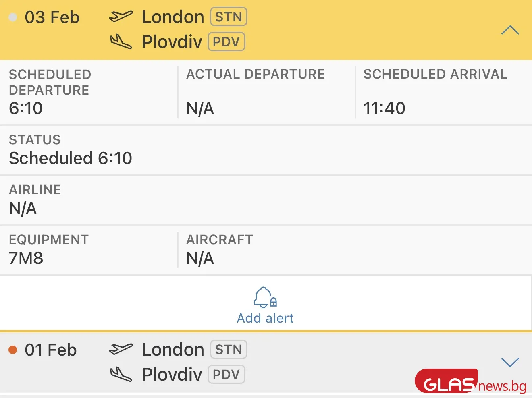Collapse the 03 Feb flight details
Screen dimensions: 532x398
pos(510,30)
